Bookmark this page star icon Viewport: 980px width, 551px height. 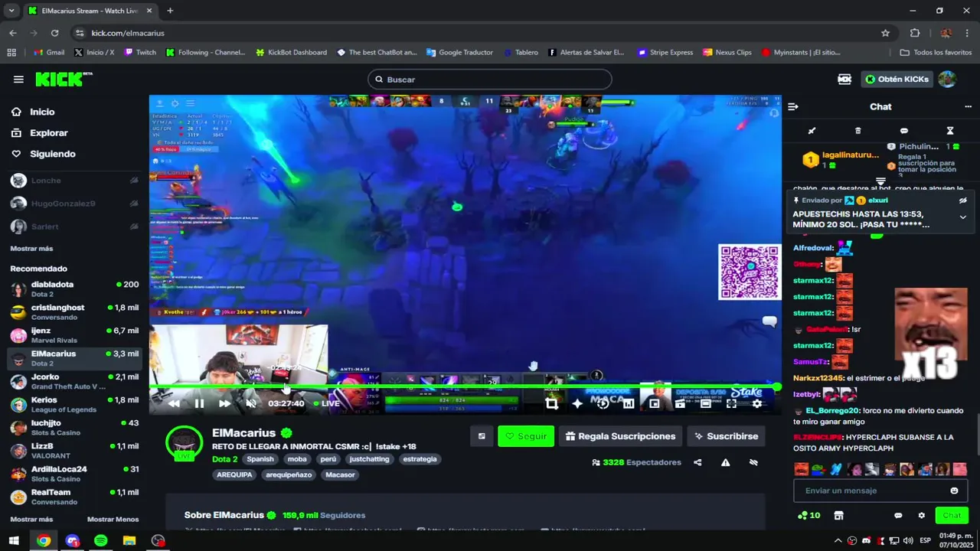[886, 33]
